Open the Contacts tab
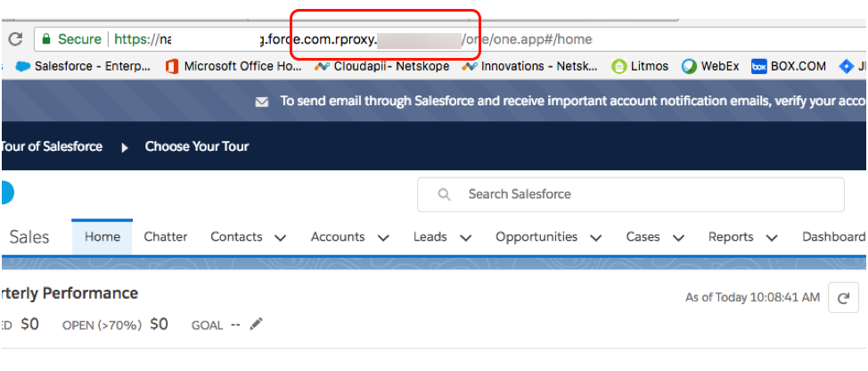The image size is (868, 371). coord(236,237)
